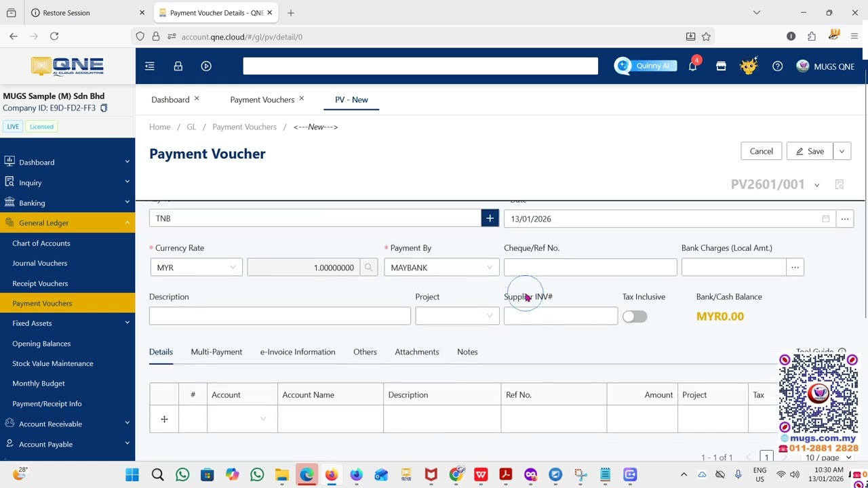Viewport: 868px width, 488px height.
Task: Open the store icon in the header
Action: pos(721,66)
